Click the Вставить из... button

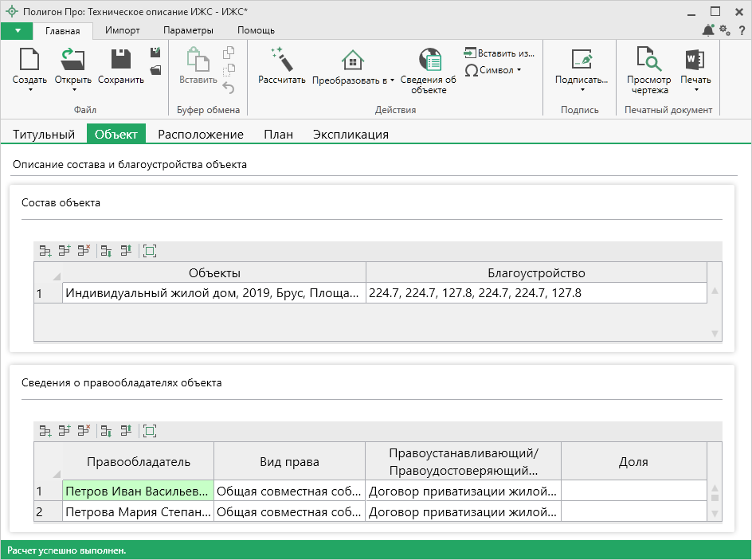click(x=499, y=53)
